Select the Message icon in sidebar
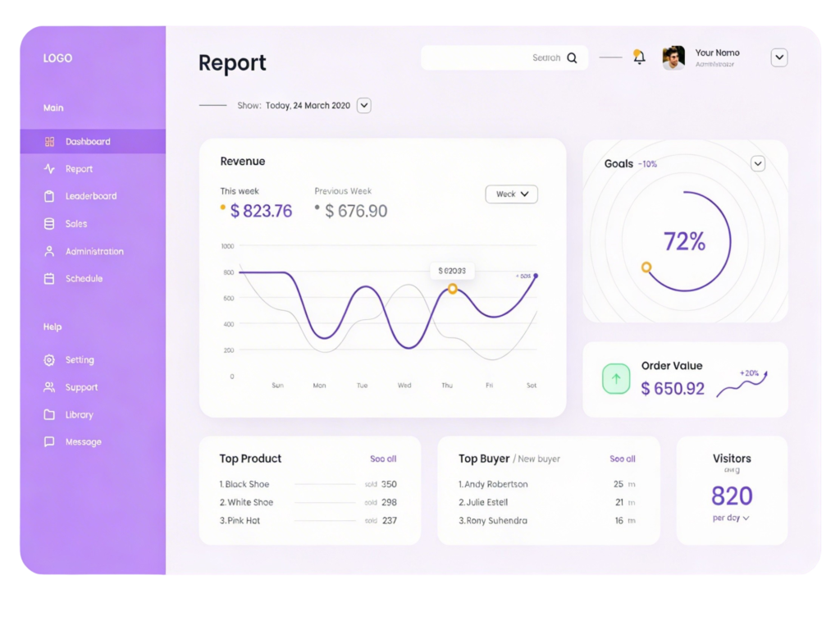 point(50,441)
